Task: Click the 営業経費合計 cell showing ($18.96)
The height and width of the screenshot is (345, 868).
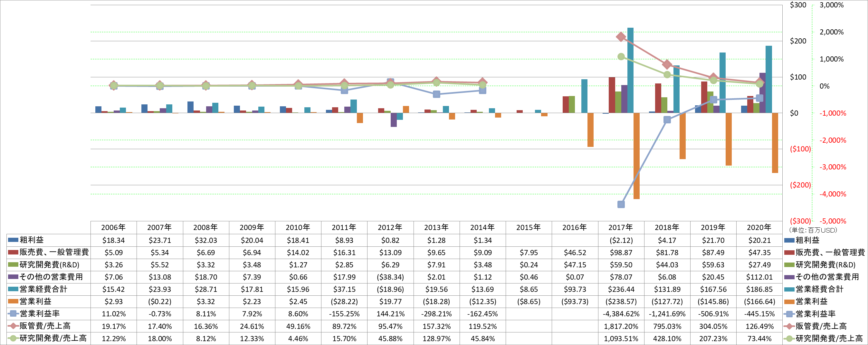Action: 390,289
